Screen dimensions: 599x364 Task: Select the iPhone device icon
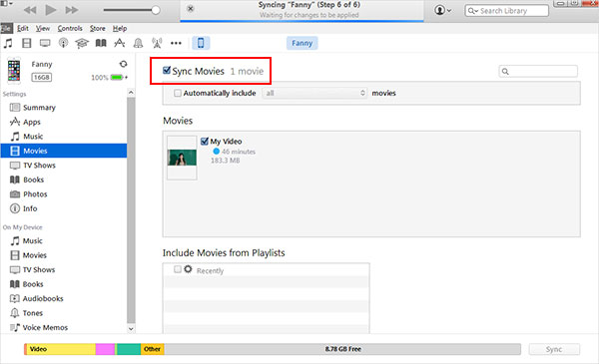point(201,43)
